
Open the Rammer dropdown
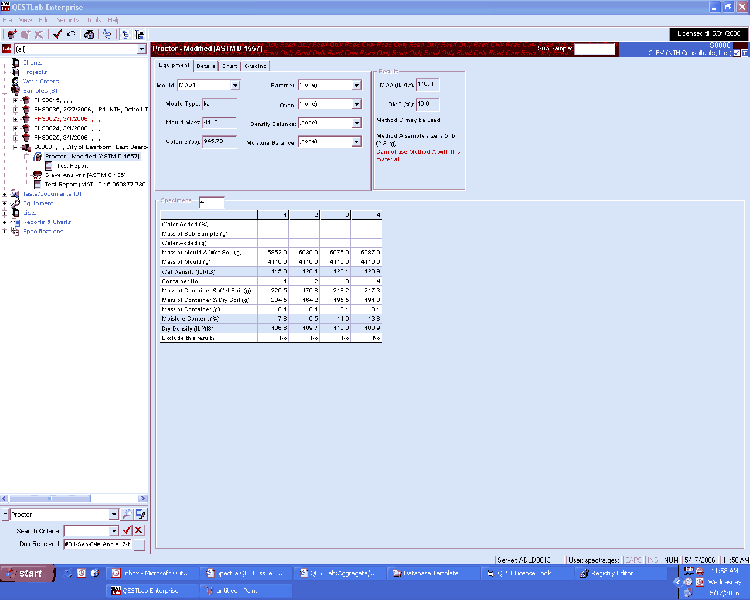[356, 85]
